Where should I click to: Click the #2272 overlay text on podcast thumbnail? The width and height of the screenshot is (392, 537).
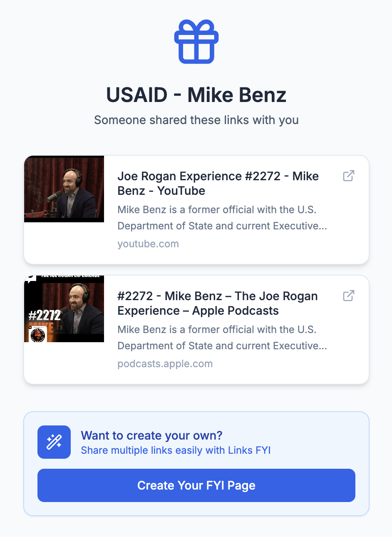[x=45, y=315]
